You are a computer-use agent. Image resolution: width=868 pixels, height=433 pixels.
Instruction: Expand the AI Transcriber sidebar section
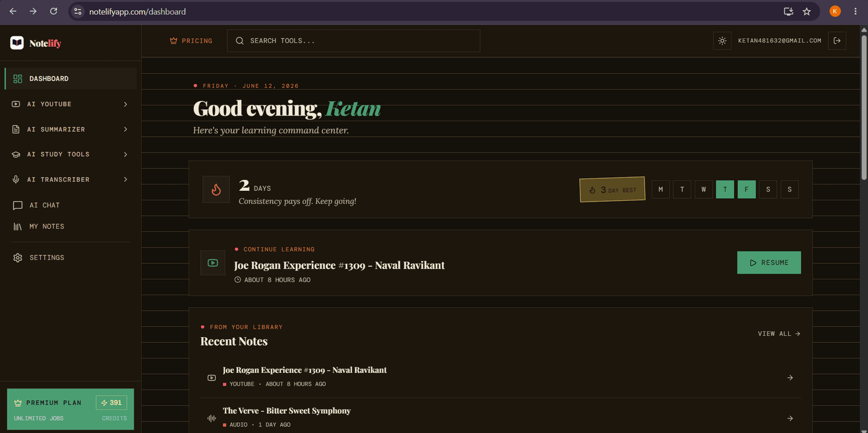click(x=71, y=179)
